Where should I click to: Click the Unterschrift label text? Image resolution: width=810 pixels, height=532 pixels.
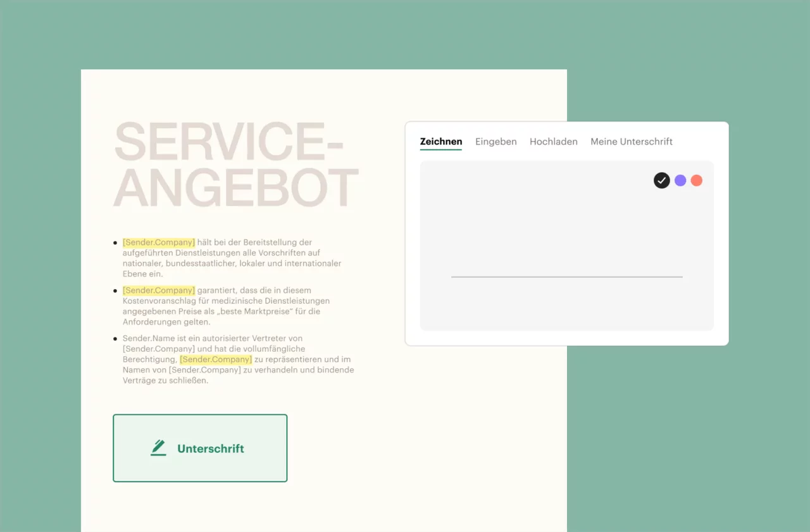point(211,448)
